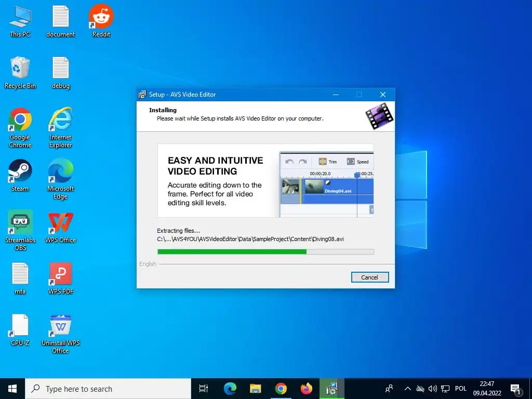Click the Diving08.avi extraction path text
The width and height of the screenshot is (532, 399).
250,239
